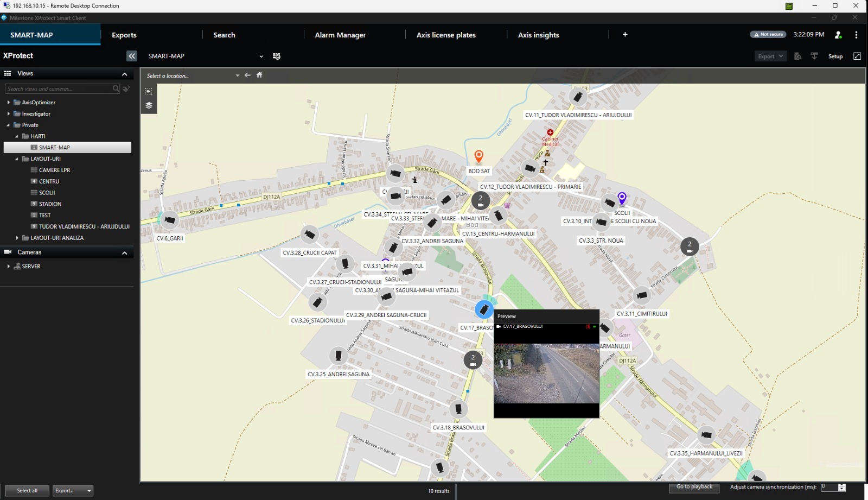Click the back arrow in map toolbar
This screenshot has width=868, height=500.
(247, 75)
